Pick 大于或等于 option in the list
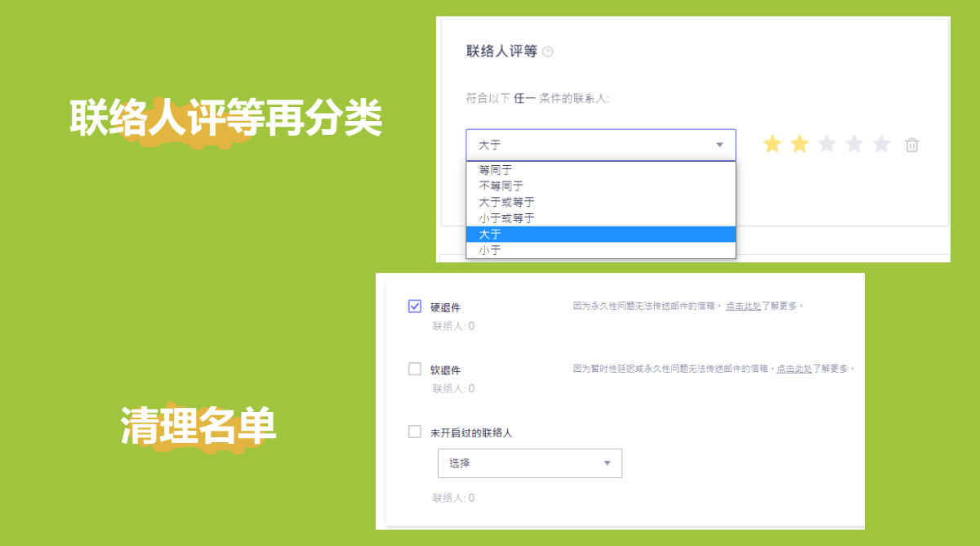 (506, 202)
